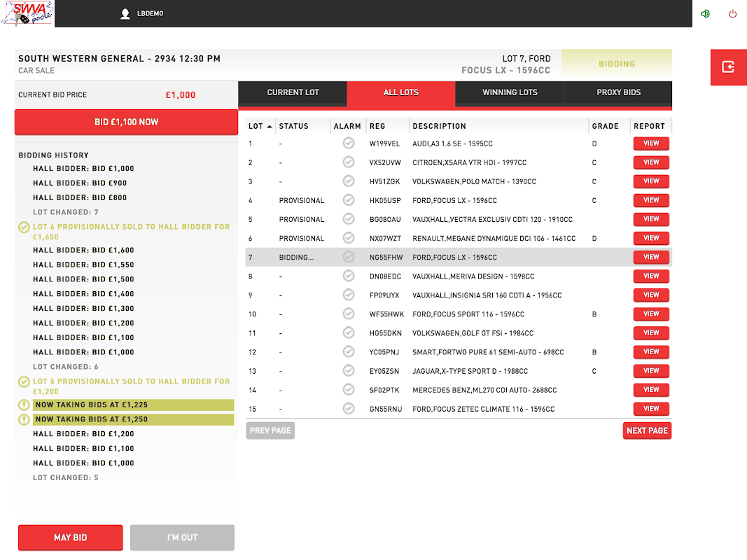Toggle alarm for lot 13 Jaguar X-Type
The image size is (747, 560).
click(349, 371)
